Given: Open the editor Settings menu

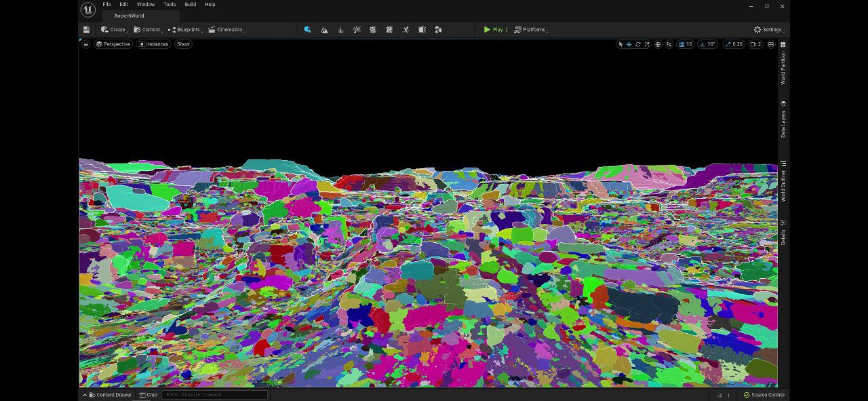Looking at the screenshot, I should [x=769, y=30].
